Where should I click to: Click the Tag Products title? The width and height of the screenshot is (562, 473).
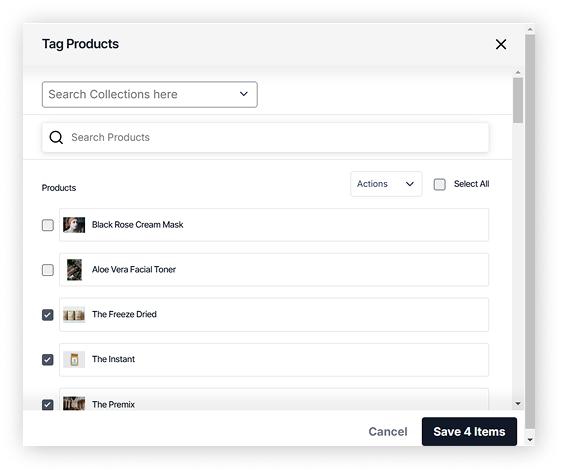80,44
